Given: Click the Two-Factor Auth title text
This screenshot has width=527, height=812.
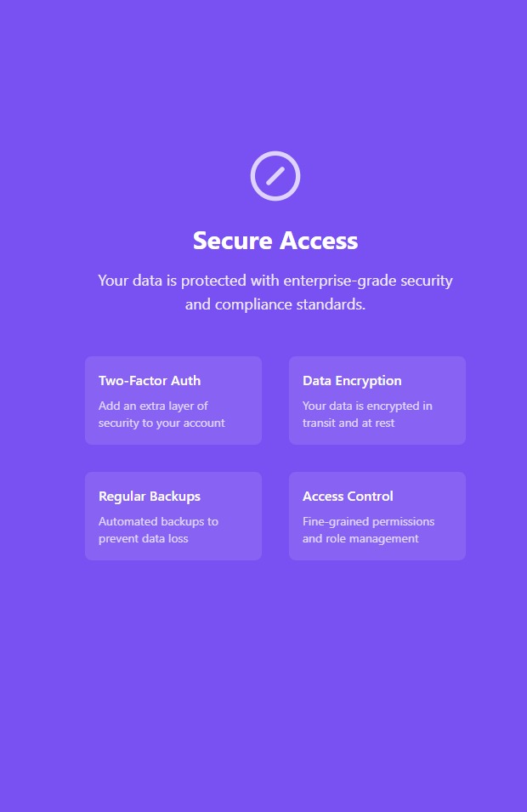Looking at the screenshot, I should (x=150, y=381).
